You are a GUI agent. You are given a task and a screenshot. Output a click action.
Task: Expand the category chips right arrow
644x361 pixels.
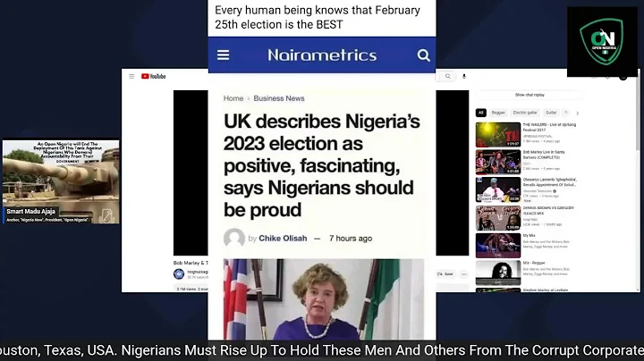pyautogui.click(x=578, y=113)
